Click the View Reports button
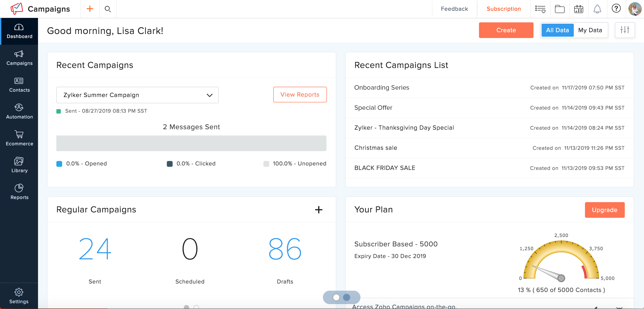644x309 pixels. (300, 95)
